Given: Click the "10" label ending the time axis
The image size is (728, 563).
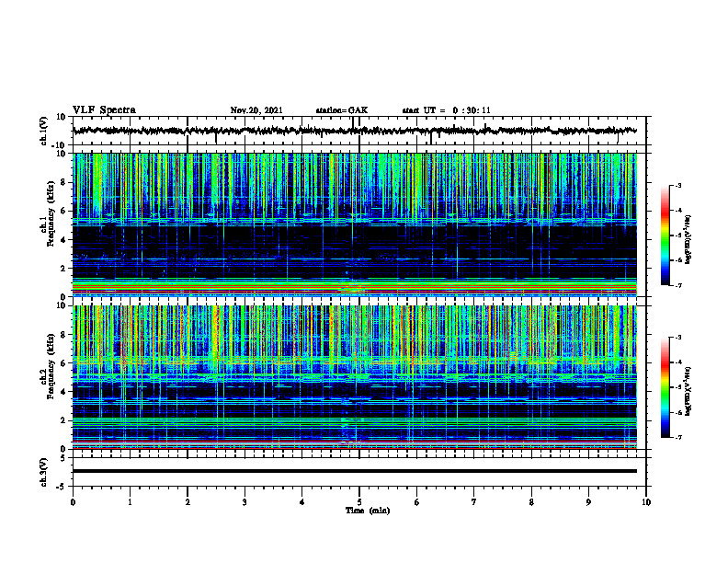Looking at the screenshot, I should (646, 502).
